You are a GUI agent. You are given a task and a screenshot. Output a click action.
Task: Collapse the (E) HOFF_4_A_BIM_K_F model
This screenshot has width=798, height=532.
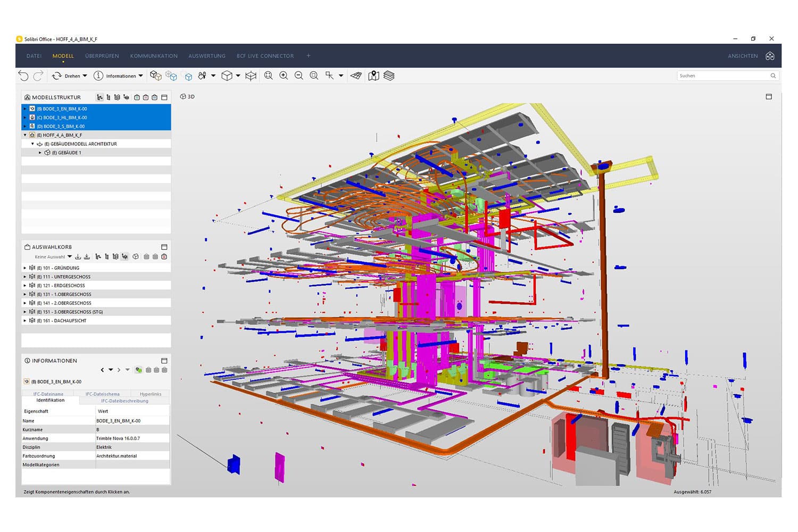click(25, 135)
